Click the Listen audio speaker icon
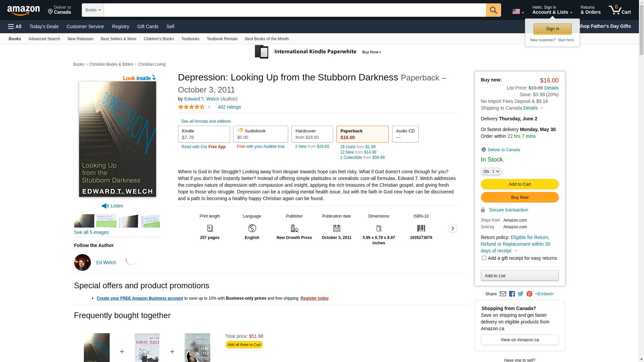Image resolution: width=644 pixels, height=362 pixels. click(105, 206)
